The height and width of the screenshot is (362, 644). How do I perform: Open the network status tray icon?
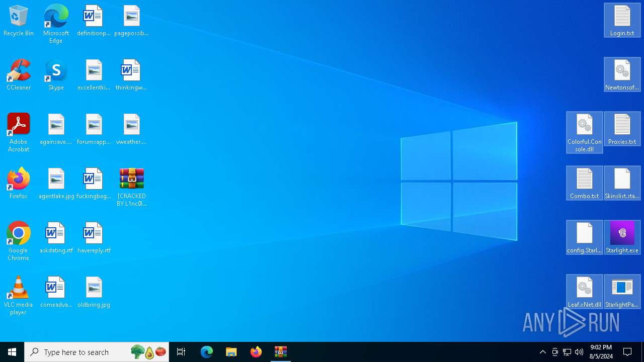pyautogui.click(x=567, y=352)
